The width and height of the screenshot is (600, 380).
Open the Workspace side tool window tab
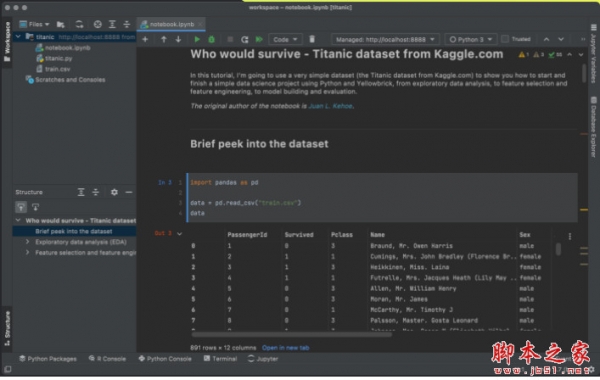pos(7,42)
